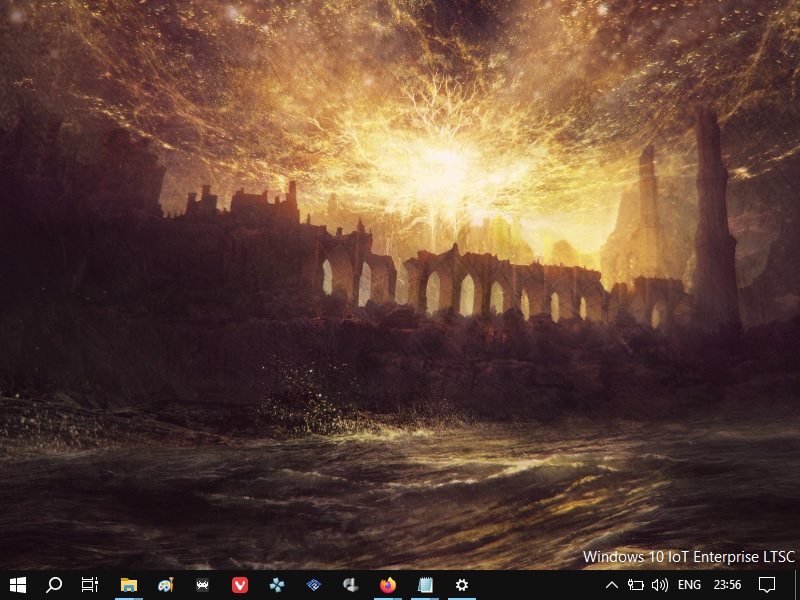
Task: Open gray PlayStation emulator icon
Action: (351, 585)
